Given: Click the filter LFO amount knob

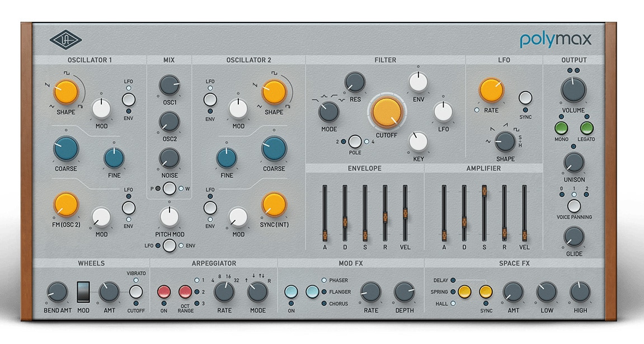Looking at the screenshot, I should pyautogui.click(x=443, y=112).
